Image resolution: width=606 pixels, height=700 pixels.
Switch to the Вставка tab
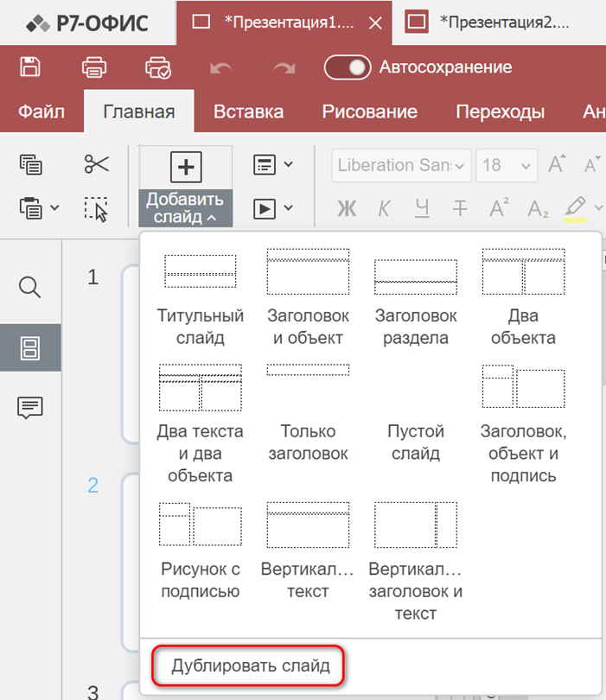[248, 111]
